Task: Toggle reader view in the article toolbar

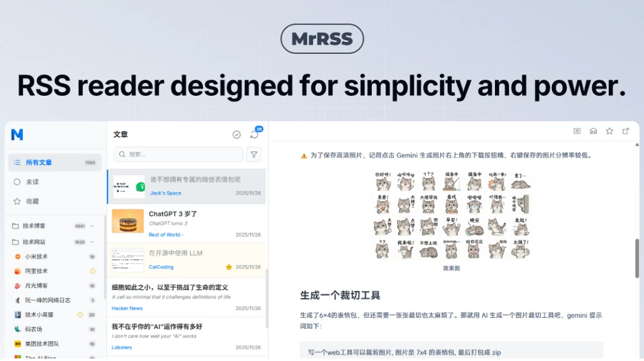Action: tap(577, 131)
